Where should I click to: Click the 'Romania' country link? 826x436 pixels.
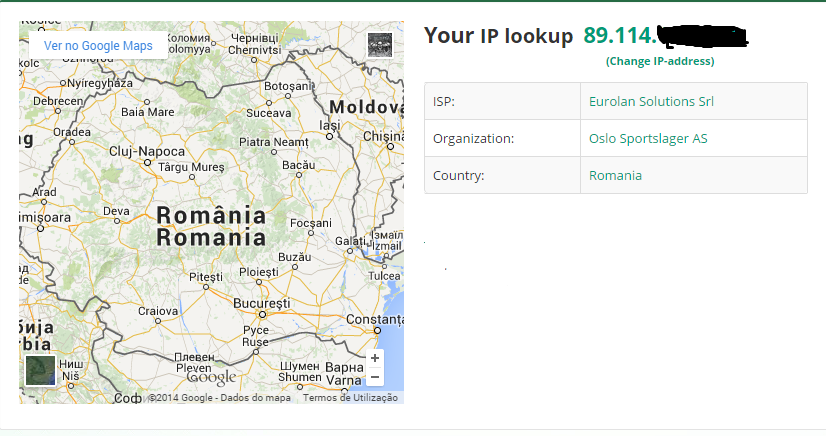click(615, 175)
